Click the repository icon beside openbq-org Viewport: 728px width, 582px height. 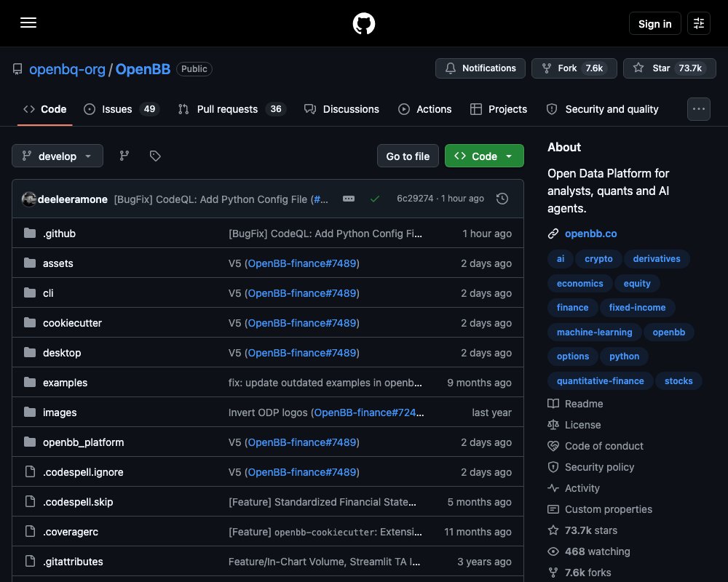coord(17,69)
